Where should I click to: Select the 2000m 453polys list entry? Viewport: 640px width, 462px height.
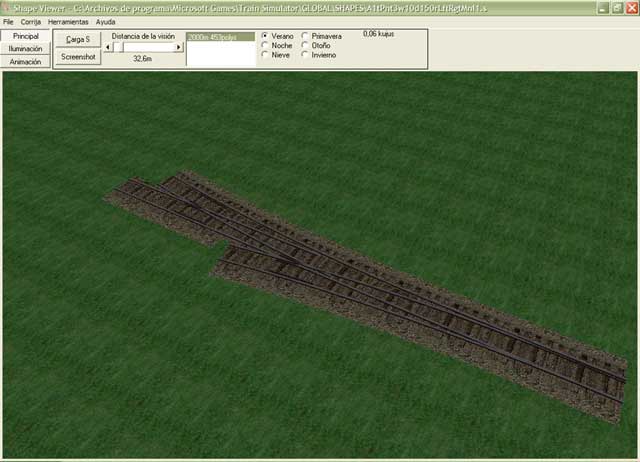220,36
